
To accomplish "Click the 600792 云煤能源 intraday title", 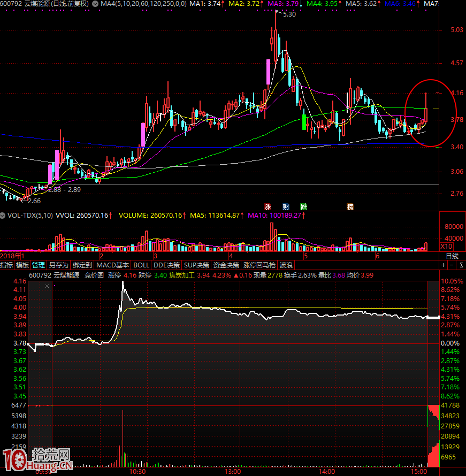I will 55,275.
